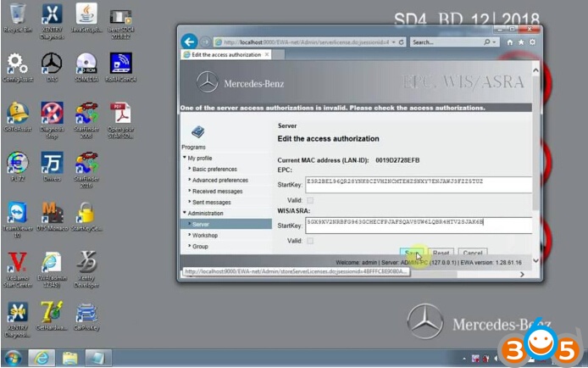Click into the WIS/ASRA StartKey field

click(419, 226)
